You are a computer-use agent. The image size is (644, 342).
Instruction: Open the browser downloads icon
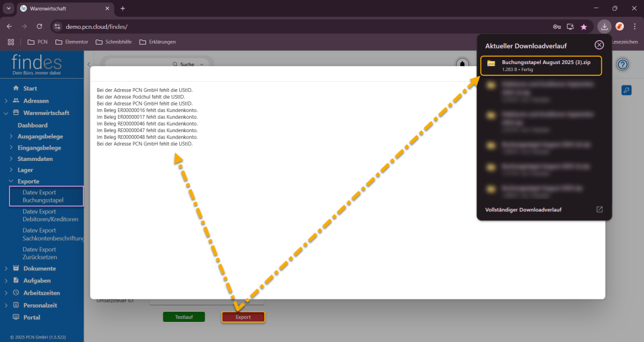click(604, 26)
